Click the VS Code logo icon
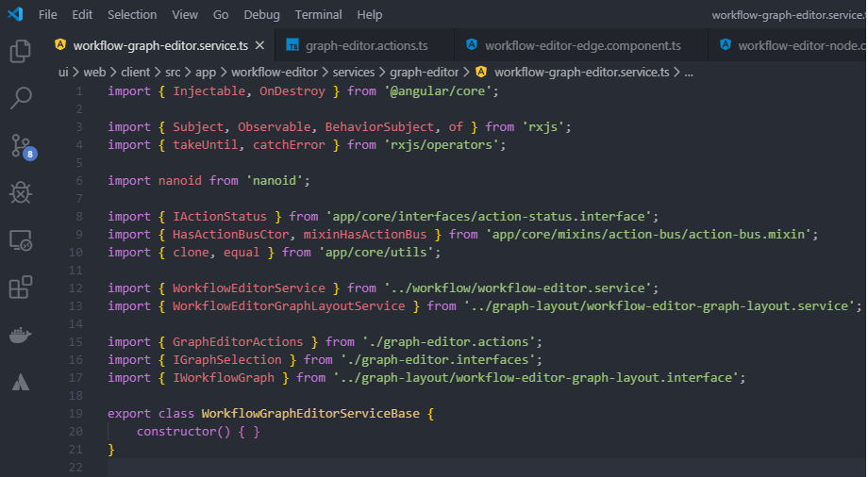The height and width of the screenshot is (477, 868). [15, 14]
